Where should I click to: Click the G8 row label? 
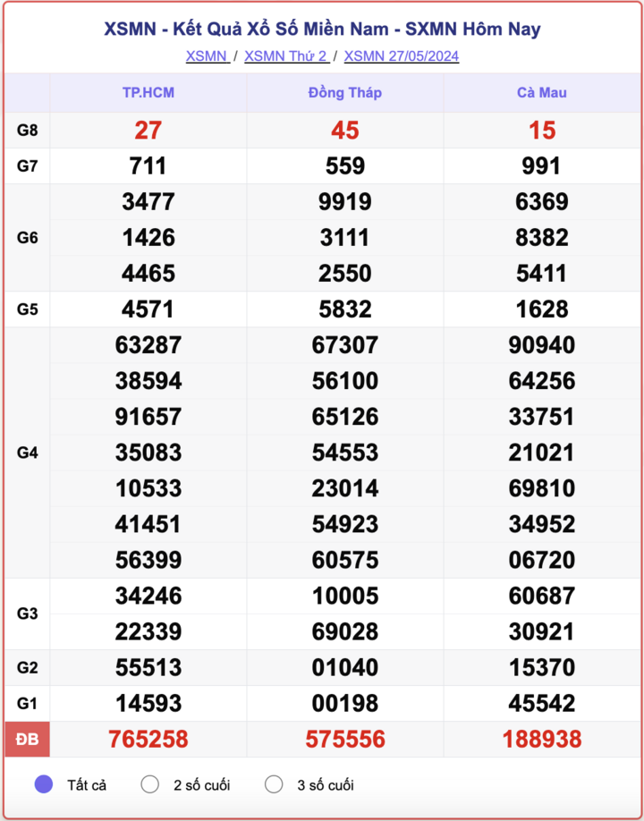click(x=27, y=131)
